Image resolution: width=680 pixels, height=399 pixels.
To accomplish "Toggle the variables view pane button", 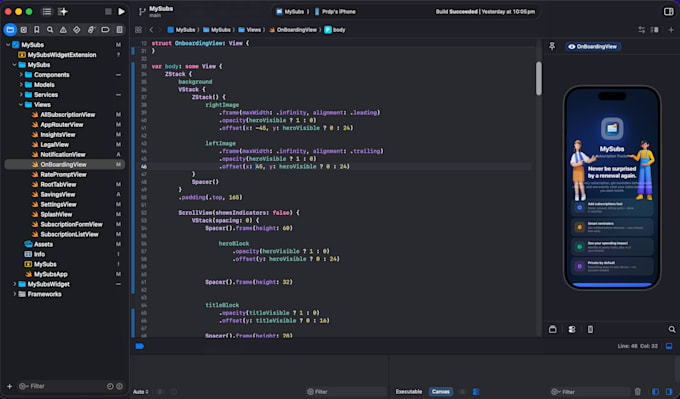I will [655, 392].
